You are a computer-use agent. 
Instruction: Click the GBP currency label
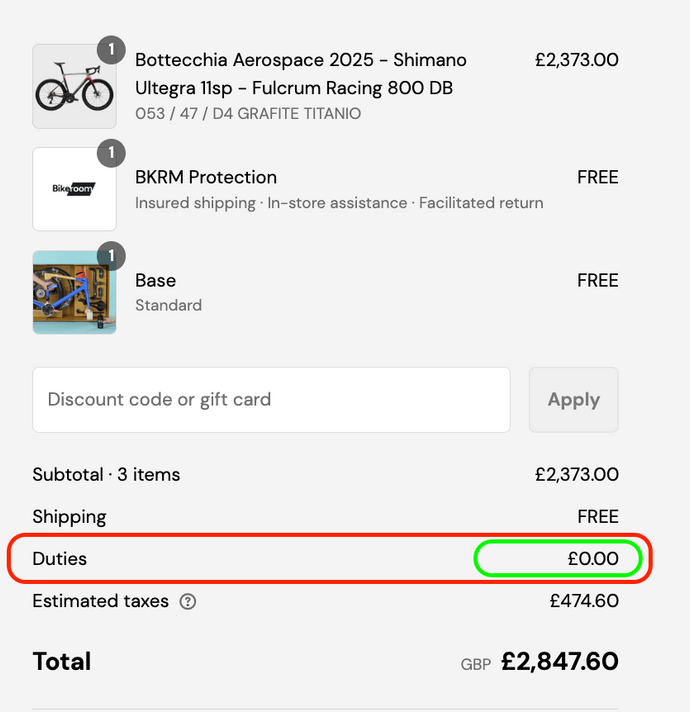click(x=476, y=664)
